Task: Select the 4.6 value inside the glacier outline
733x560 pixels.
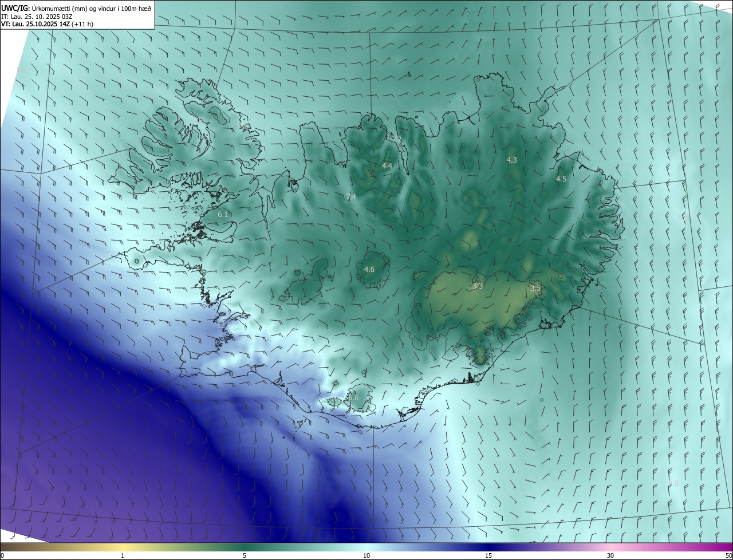Action: (369, 269)
